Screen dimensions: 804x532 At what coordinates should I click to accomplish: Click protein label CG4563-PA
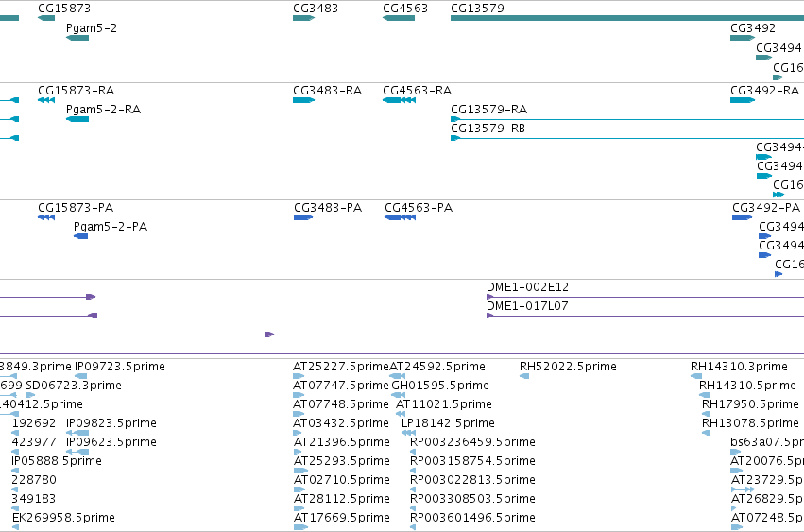pyautogui.click(x=419, y=208)
